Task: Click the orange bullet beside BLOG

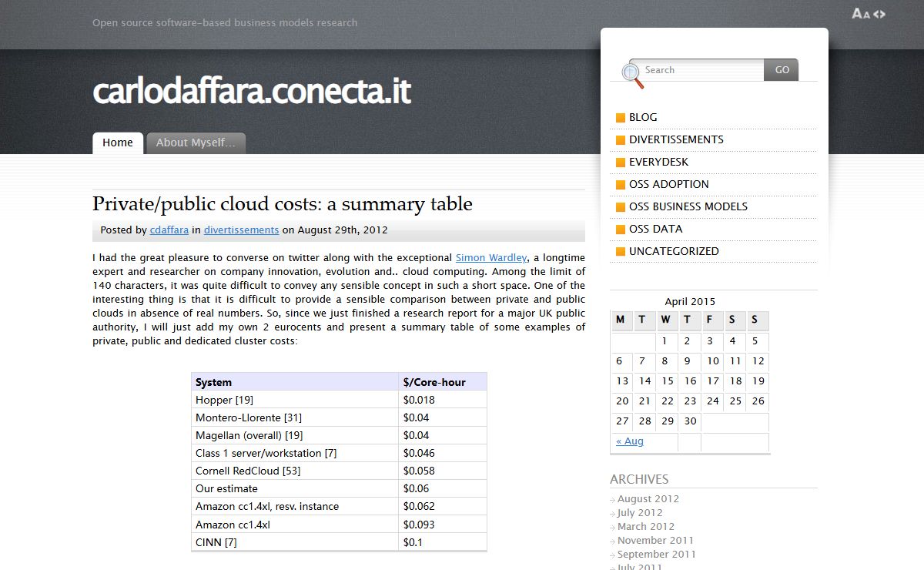Action: pos(621,118)
